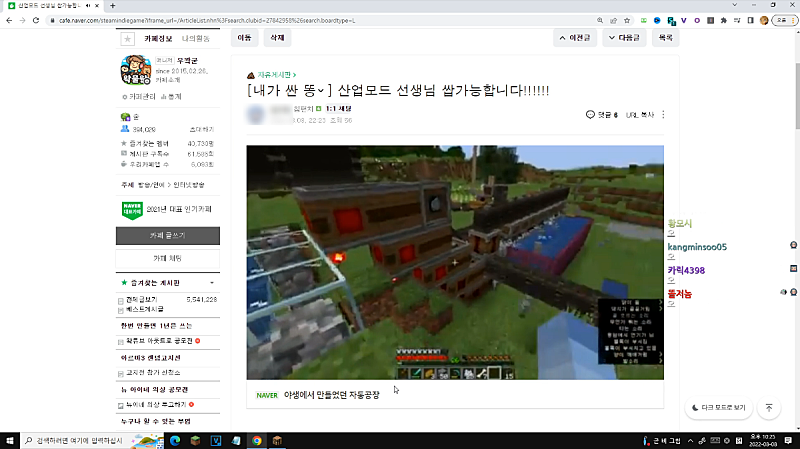
Task: Click the 1:1 채팅 link
Action: pyautogui.click(x=339, y=109)
